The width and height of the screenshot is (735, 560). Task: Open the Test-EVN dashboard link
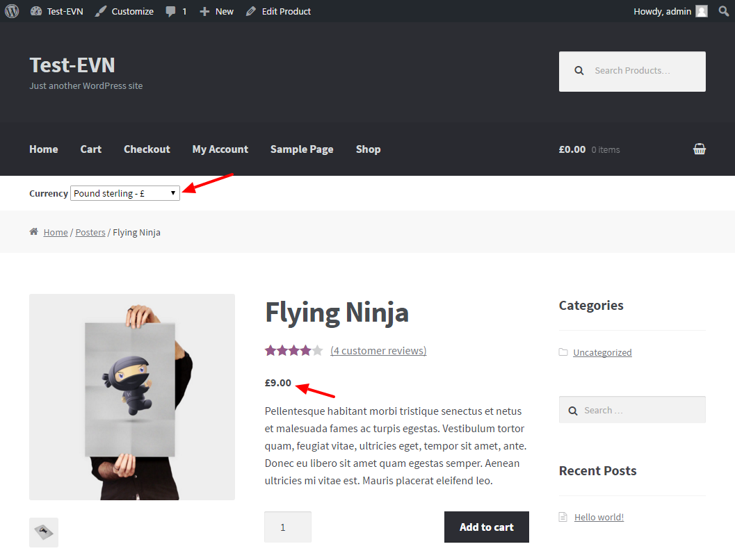pyautogui.click(x=57, y=11)
